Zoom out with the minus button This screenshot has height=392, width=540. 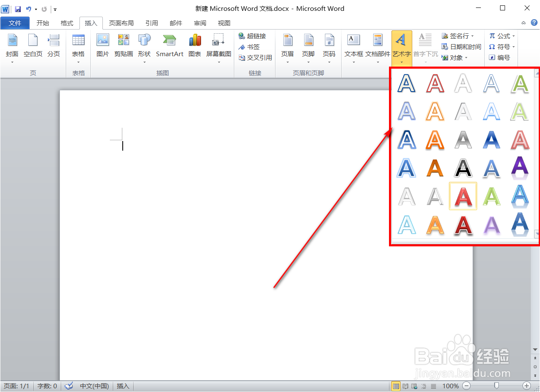pos(466,386)
